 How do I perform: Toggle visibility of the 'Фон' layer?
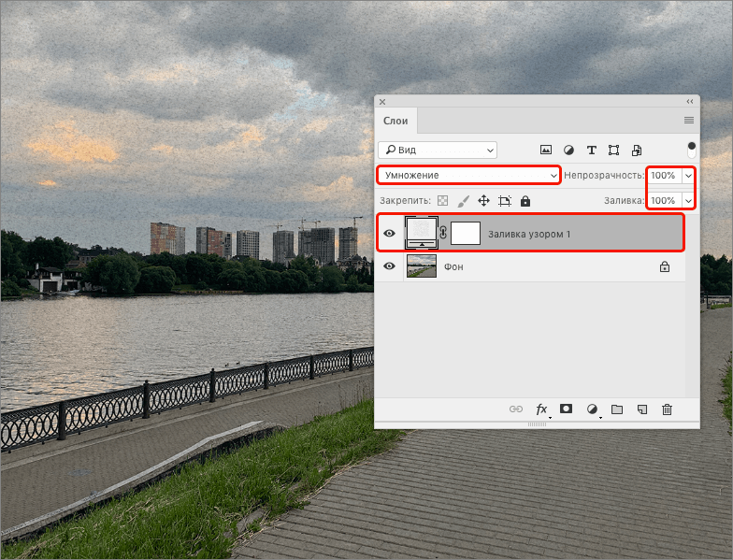coord(390,266)
